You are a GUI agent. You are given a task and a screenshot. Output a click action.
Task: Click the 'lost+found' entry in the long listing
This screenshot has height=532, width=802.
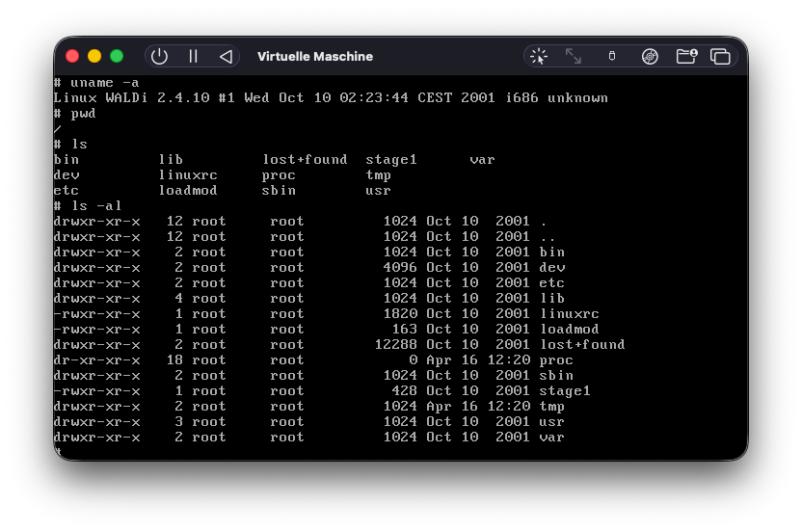[581, 345]
